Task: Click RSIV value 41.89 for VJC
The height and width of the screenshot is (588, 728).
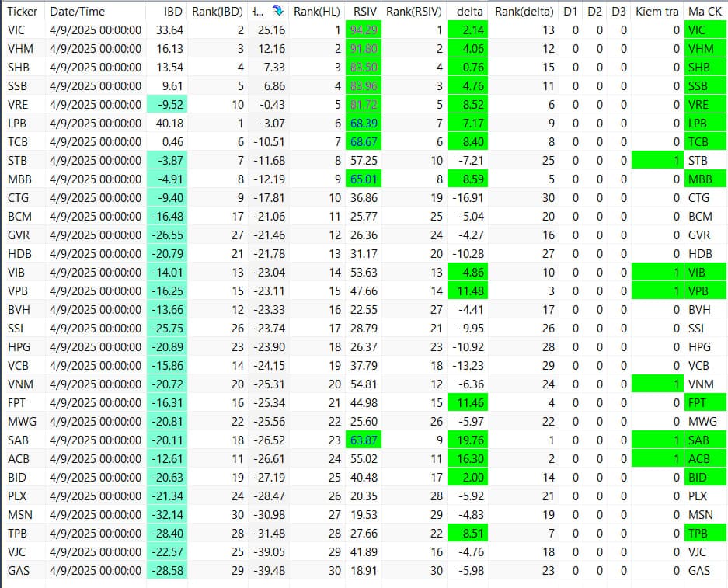Action: pos(364,551)
